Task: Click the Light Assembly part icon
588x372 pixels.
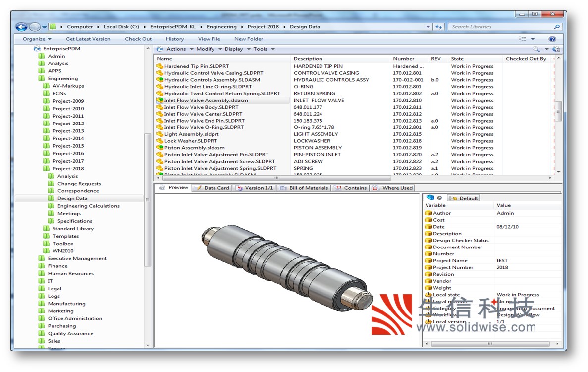Action: coord(160,134)
